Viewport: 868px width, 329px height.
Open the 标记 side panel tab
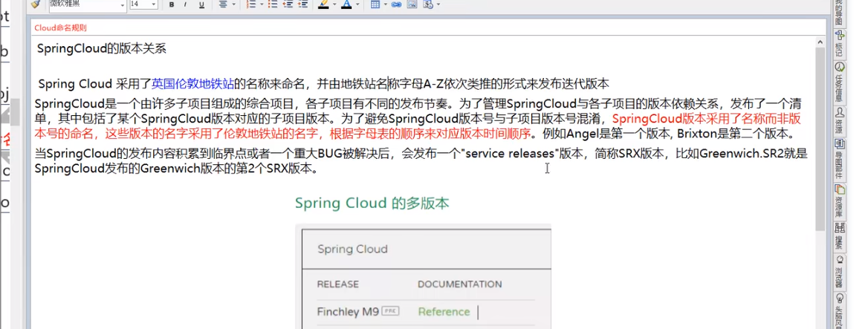pos(839,43)
